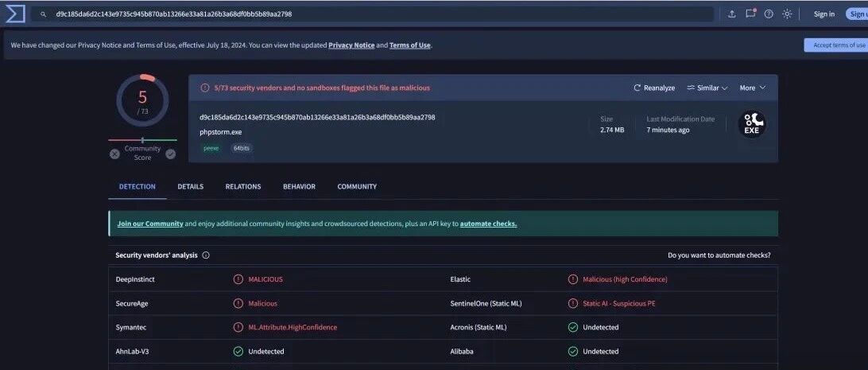
Task: Open the help question mark icon
Action: tap(769, 14)
